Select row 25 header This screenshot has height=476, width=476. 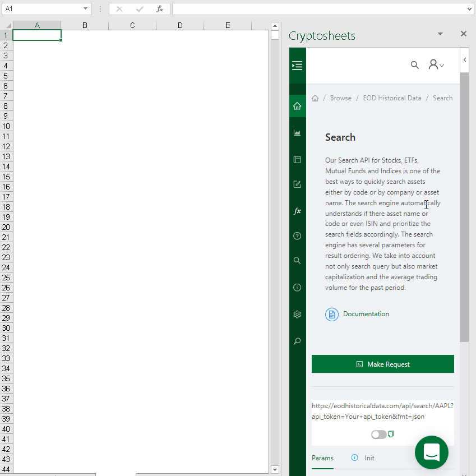pyautogui.click(x=6, y=278)
